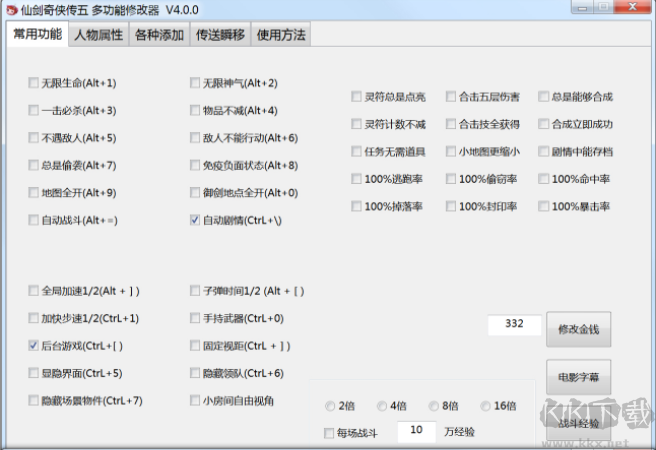Screen dimensions: 656x450
Task: Check 隐藏场景物件(CtrL+7)
Action: coord(33,400)
